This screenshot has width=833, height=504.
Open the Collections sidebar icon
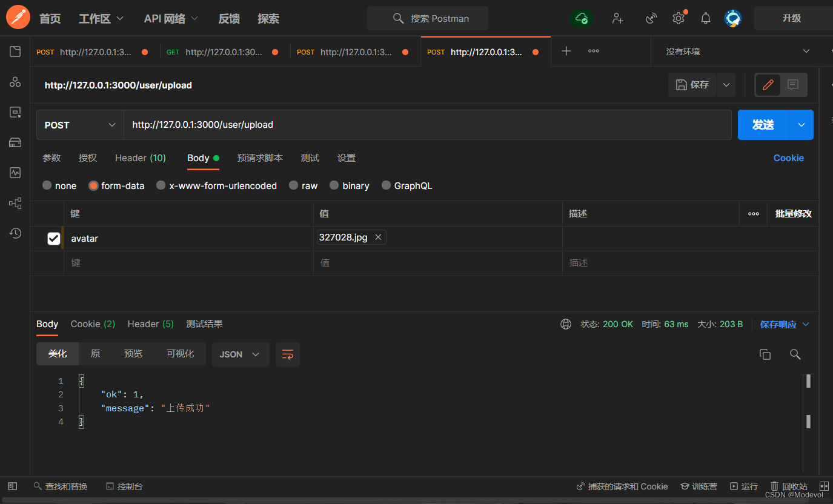coord(15,52)
